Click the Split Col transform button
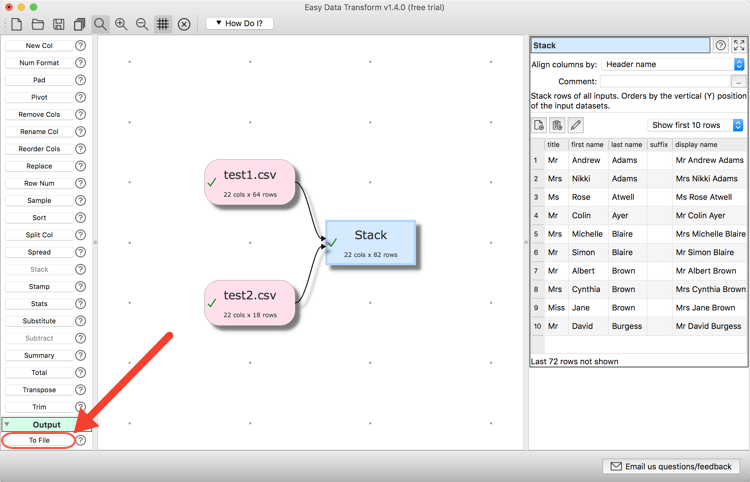This screenshot has width=750, height=482. [39, 235]
